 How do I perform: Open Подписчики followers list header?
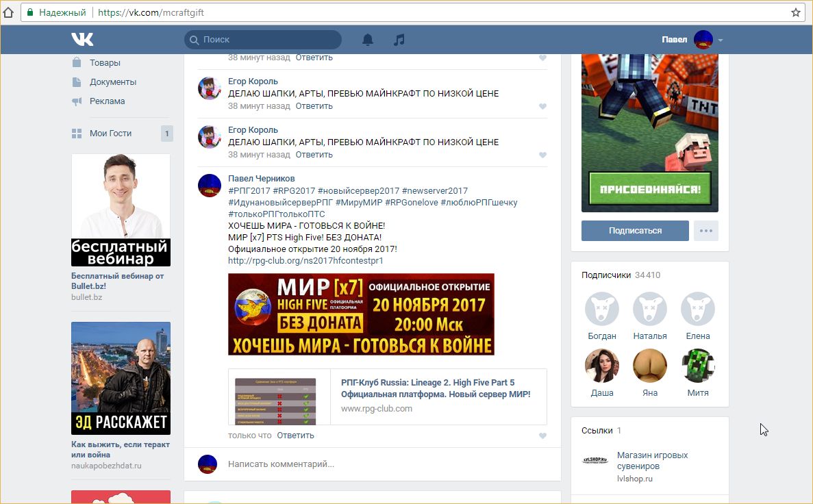621,275
